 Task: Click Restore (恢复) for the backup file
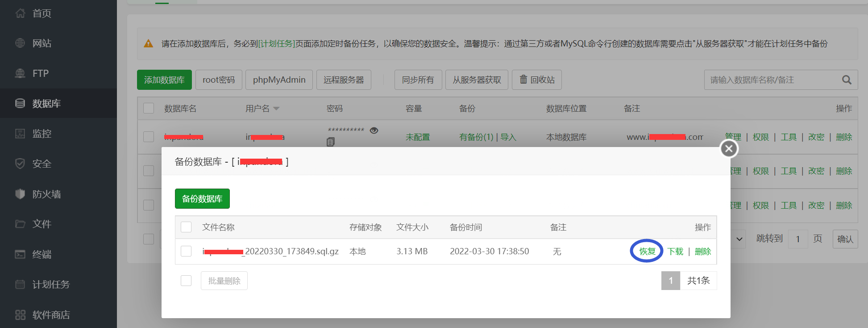647,251
